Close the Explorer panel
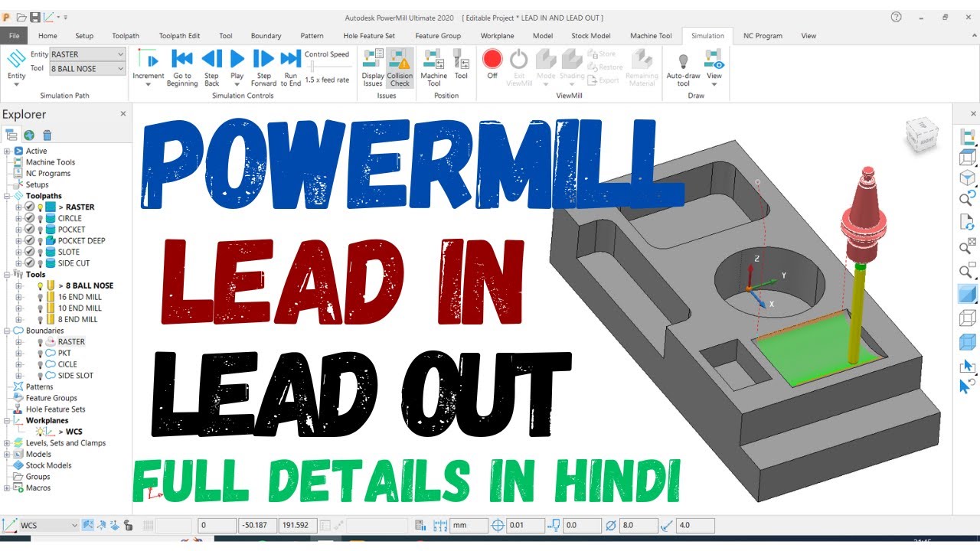The width and height of the screenshot is (980, 551). pos(123,114)
